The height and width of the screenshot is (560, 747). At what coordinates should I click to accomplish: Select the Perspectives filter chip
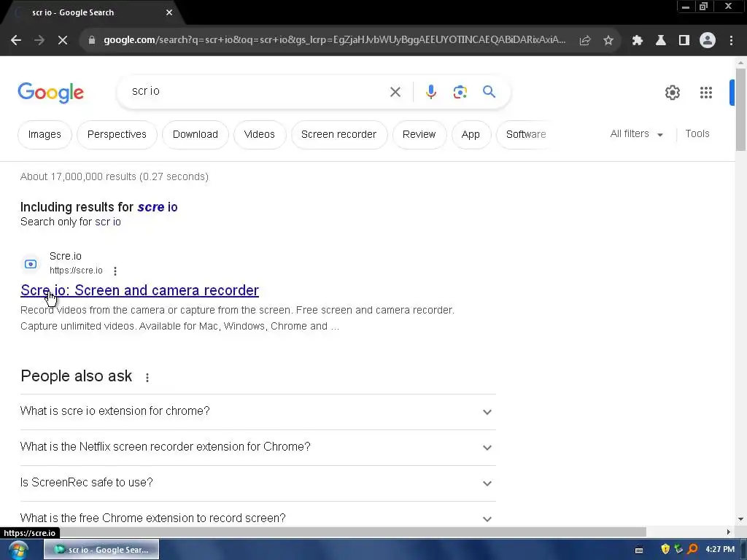coord(117,135)
